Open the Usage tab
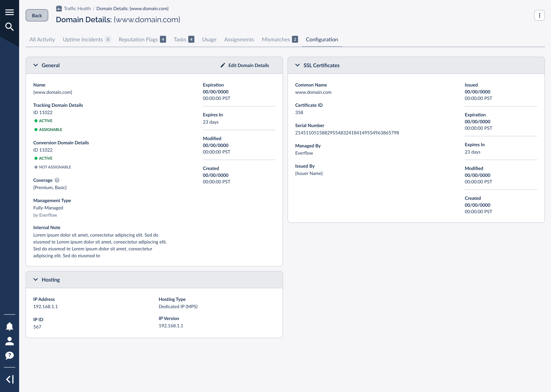551x392 pixels. [209, 39]
